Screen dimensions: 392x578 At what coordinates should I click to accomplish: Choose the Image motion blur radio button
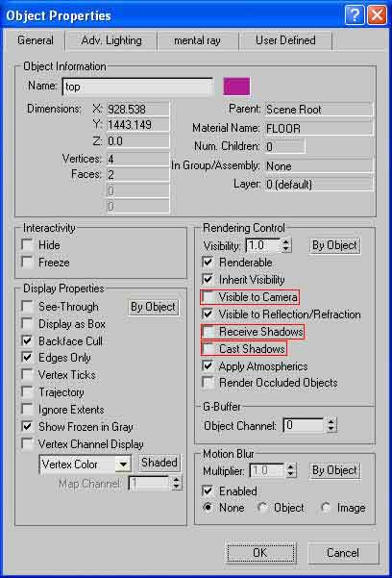326,508
